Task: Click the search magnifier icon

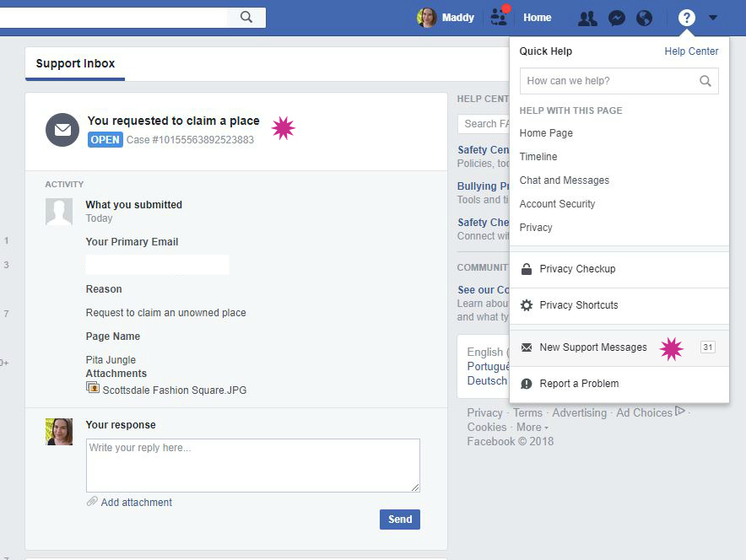Action: (x=246, y=17)
